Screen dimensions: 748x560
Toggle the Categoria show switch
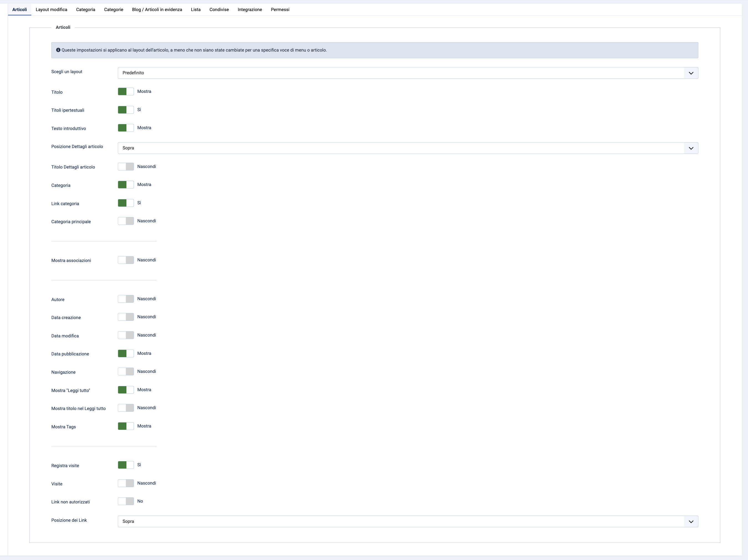(x=126, y=185)
